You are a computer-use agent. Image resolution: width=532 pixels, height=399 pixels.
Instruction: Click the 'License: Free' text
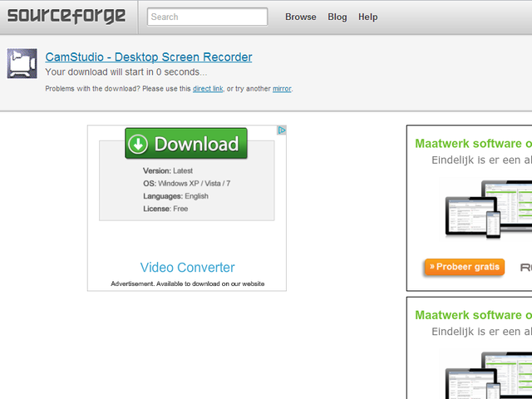click(165, 209)
